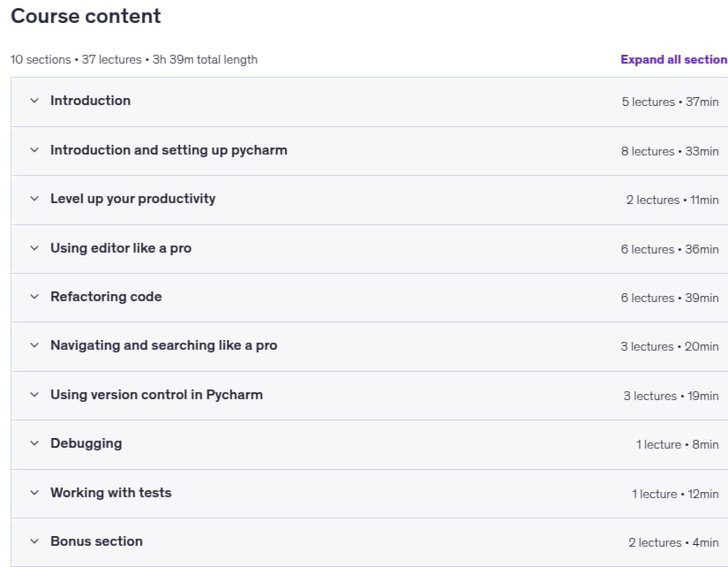Select Using editor like a pro title
This screenshot has height=567, width=728.
(121, 248)
